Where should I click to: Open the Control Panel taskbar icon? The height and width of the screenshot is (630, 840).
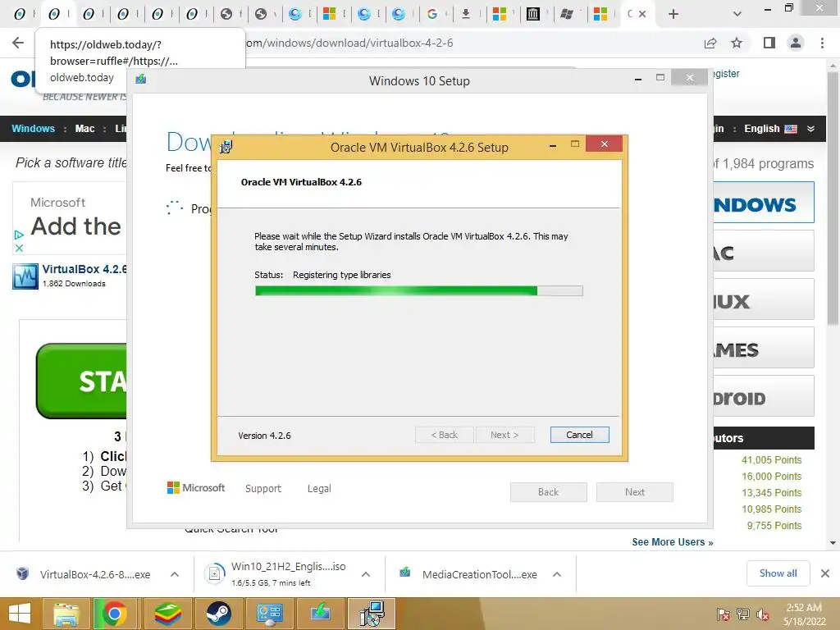[x=269, y=614]
